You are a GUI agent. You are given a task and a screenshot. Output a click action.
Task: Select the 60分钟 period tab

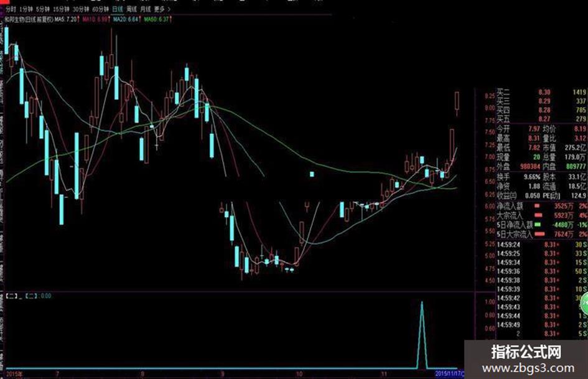101,9
